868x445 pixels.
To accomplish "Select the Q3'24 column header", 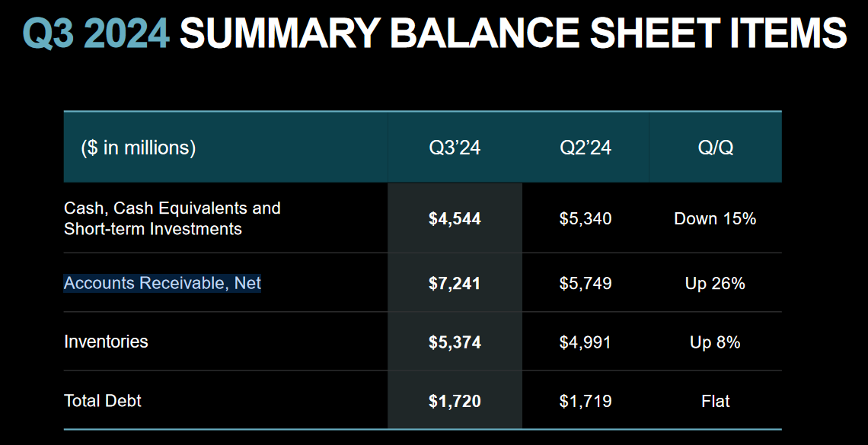I will point(455,148).
